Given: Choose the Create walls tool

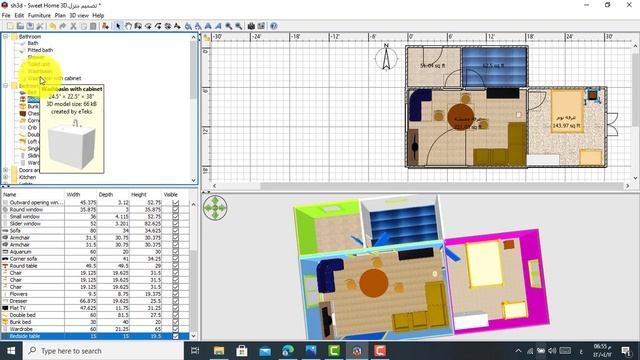Looking at the screenshot, I should pyautogui.click(x=138, y=26).
